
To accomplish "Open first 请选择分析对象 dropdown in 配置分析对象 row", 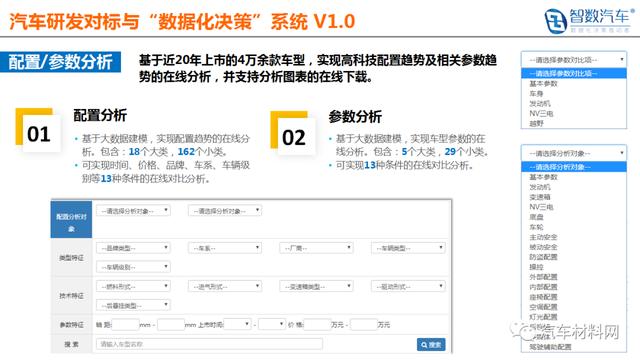I will click(133, 211).
